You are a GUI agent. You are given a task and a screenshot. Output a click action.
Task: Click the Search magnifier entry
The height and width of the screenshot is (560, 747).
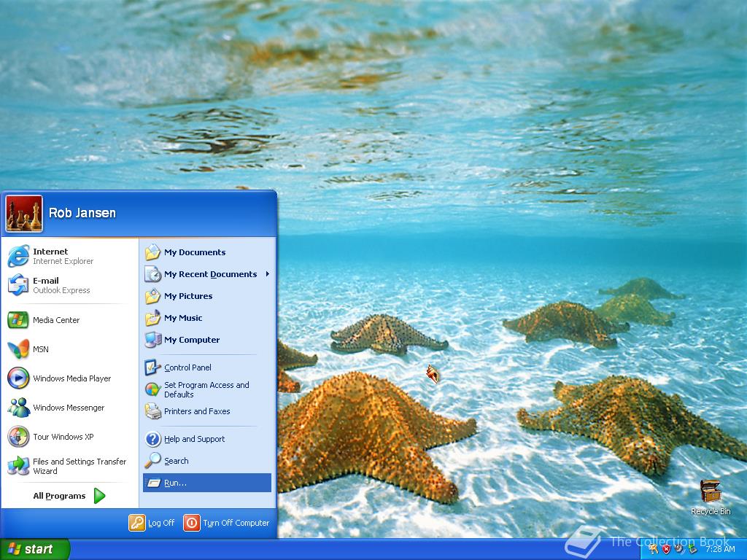pyautogui.click(x=207, y=461)
